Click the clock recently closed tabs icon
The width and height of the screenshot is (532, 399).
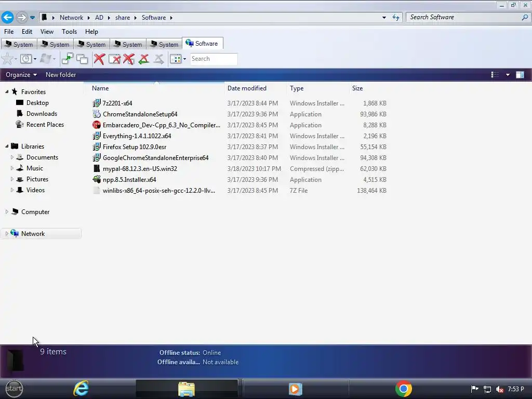coord(26,59)
